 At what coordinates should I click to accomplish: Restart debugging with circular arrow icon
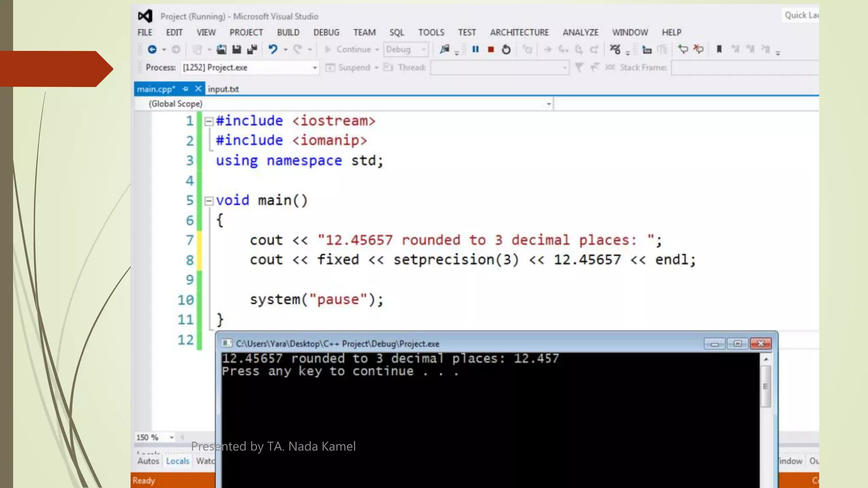pos(506,50)
